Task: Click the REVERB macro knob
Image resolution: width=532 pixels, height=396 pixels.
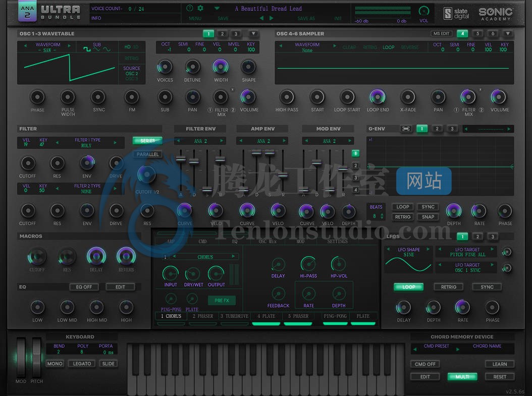Action: tap(126, 256)
